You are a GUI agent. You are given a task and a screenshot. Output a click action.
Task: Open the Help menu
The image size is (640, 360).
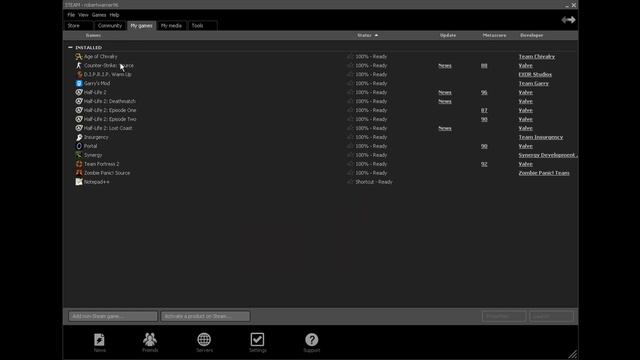pyautogui.click(x=114, y=15)
